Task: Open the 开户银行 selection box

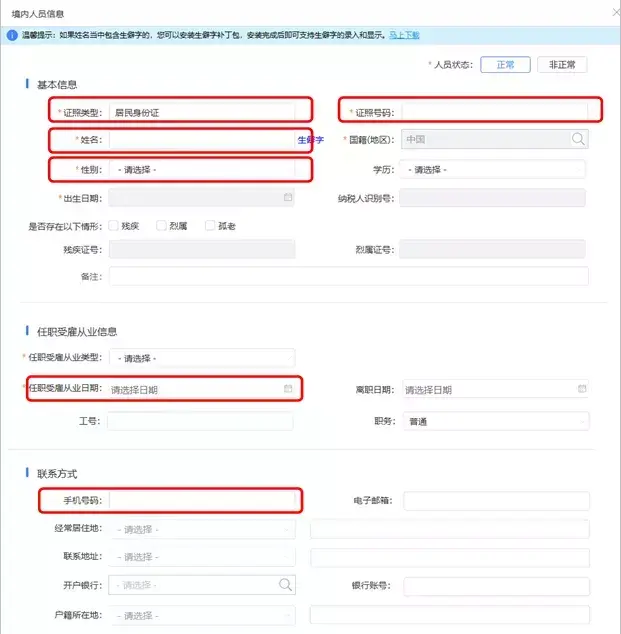Action: coord(202,585)
